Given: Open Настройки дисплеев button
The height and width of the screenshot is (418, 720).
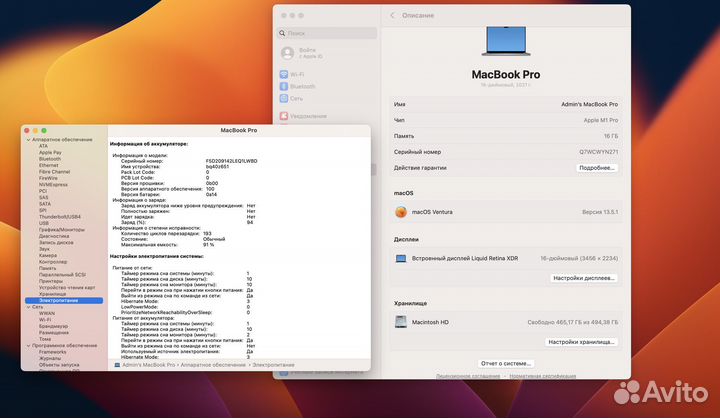Looking at the screenshot, I should pos(584,278).
